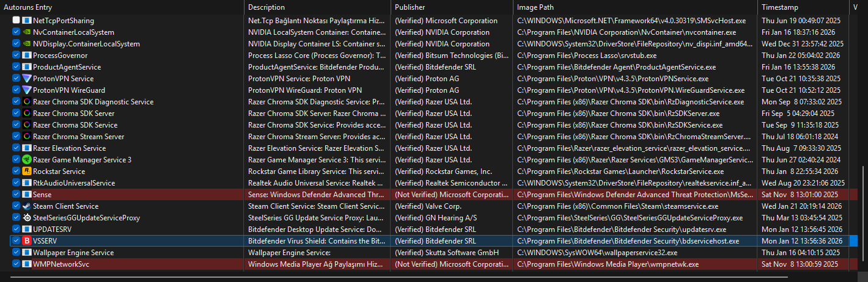The height and width of the screenshot is (282, 868).
Task: Click the icon beside the Sense entry
Action: click(x=26, y=195)
